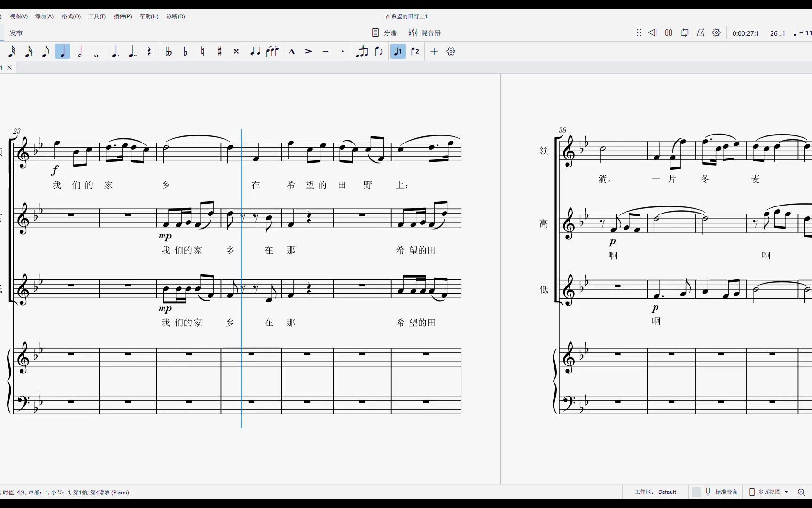
Task: Rewind playback to the start
Action: point(653,33)
